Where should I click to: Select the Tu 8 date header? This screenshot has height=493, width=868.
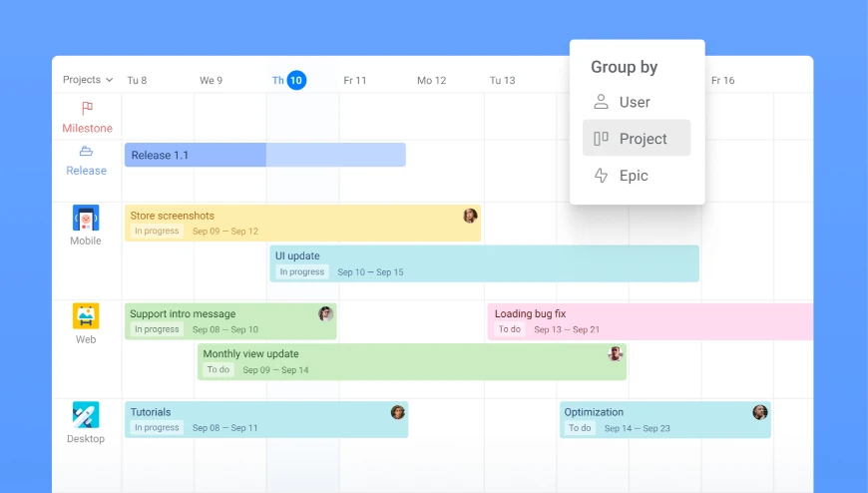[x=138, y=80]
